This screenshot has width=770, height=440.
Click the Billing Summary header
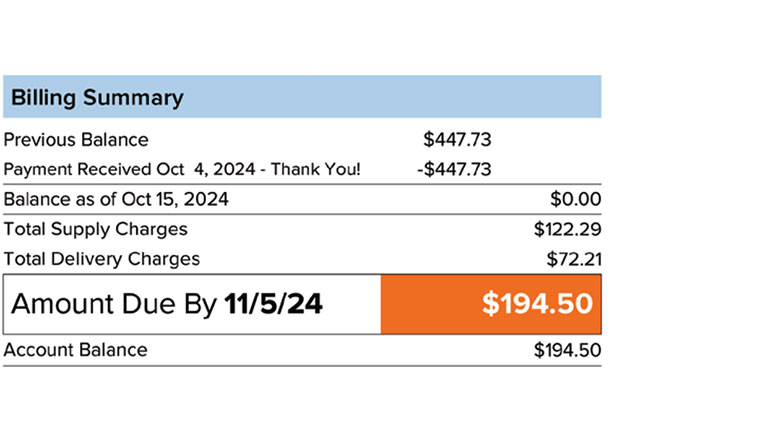(x=97, y=98)
